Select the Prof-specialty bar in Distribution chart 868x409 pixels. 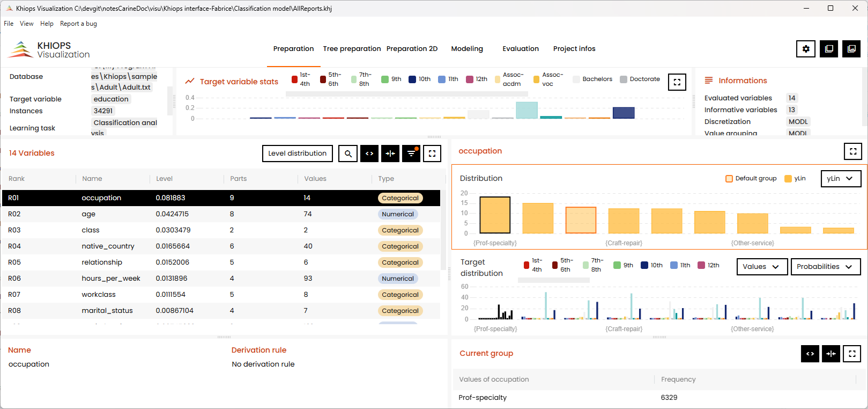495,215
